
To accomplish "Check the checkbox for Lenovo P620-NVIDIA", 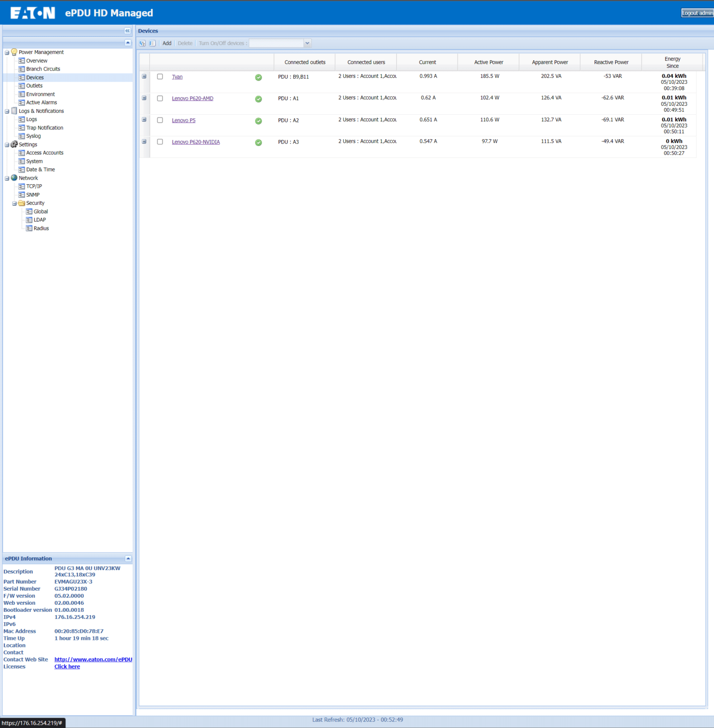I will [x=160, y=142].
